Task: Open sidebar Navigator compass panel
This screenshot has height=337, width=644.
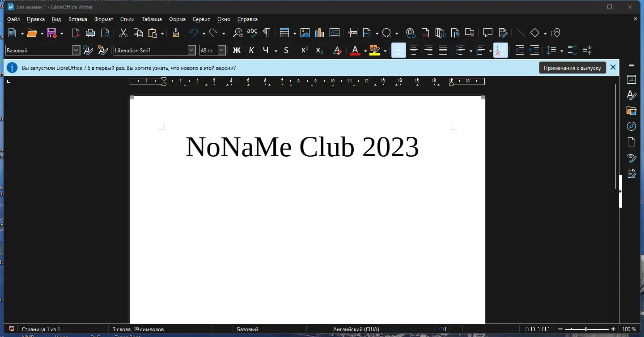Action: pos(631,126)
